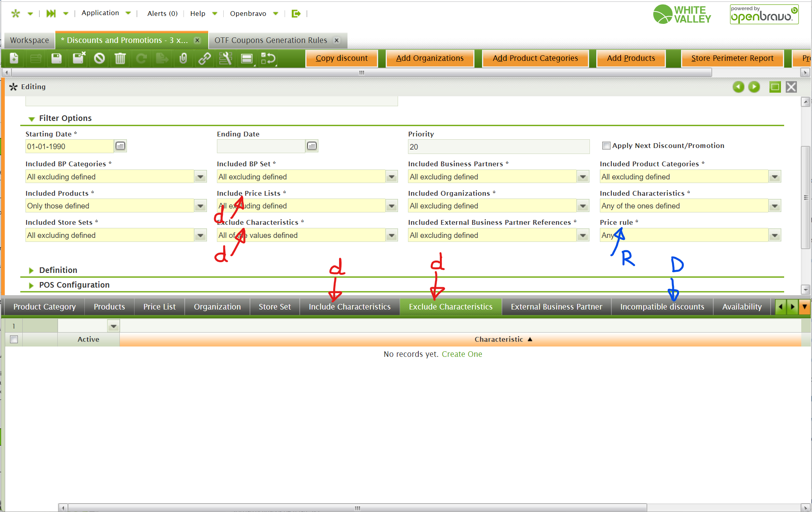Click the cancel changes circle icon
The width and height of the screenshot is (812, 512).
pyautogui.click(x=100, y=58)
